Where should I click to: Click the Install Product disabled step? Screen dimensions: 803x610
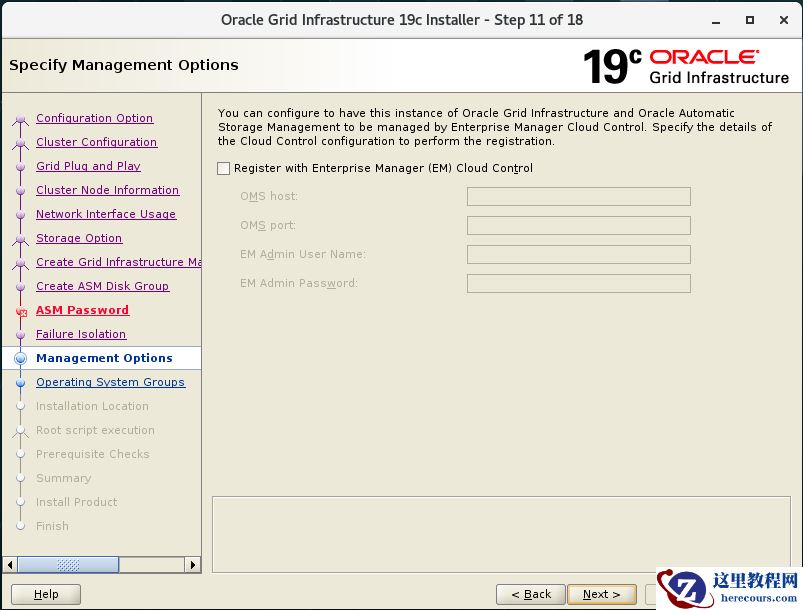point(76,502)
